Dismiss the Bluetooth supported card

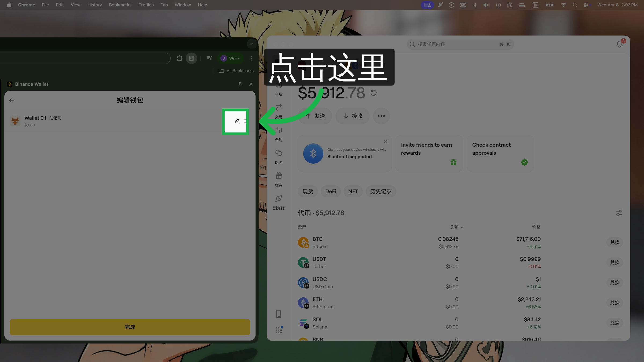(386, 141)
